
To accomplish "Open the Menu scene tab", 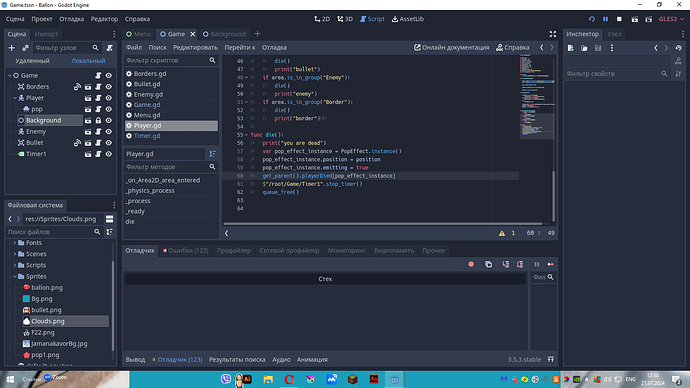I will [x=138, y=34].
